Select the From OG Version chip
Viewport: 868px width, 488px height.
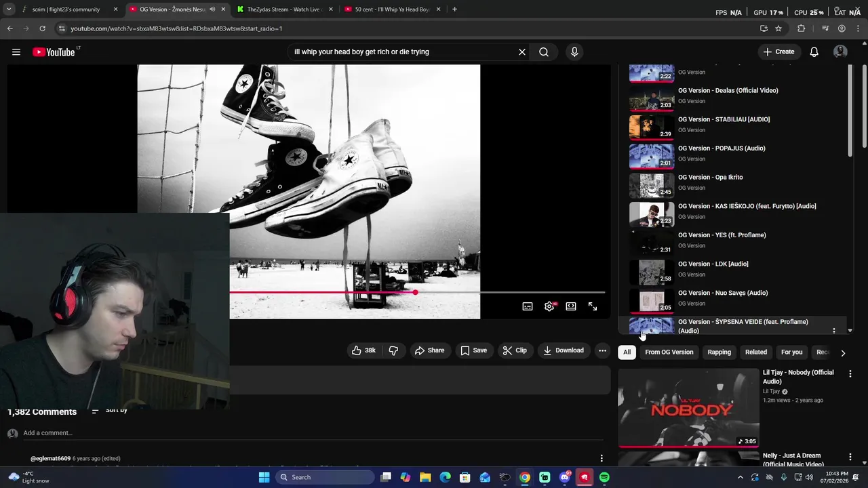point(669,352)
